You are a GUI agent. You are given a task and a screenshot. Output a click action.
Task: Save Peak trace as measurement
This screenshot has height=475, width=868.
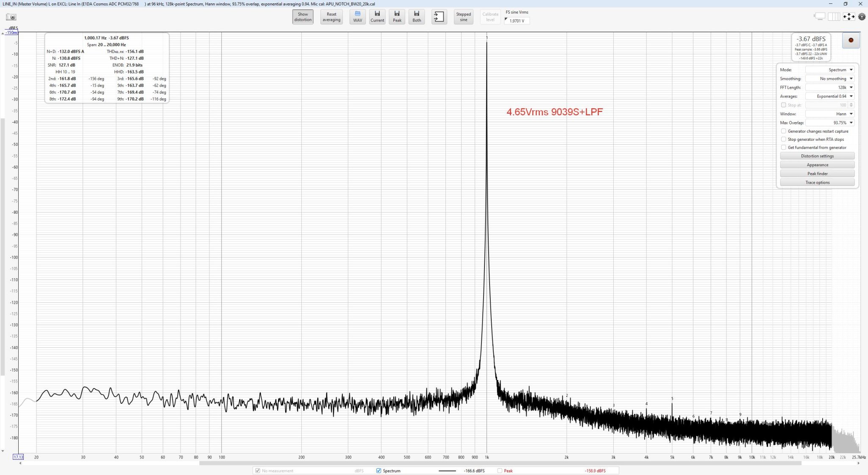click(397, 17)
